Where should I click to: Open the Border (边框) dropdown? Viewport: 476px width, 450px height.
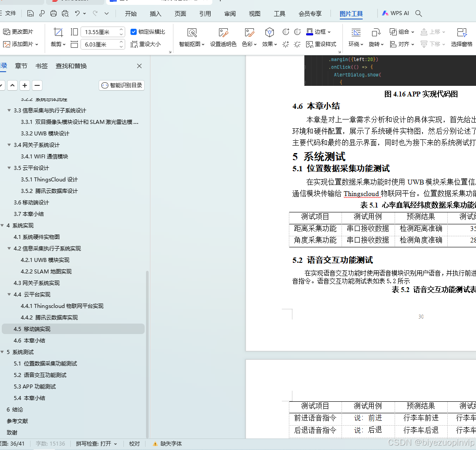[x=319, y=31]
